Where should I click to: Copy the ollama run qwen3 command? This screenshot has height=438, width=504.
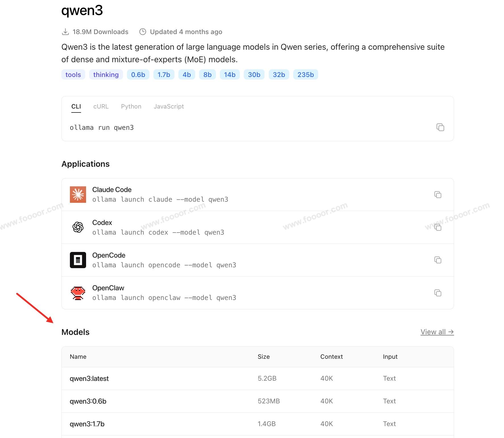point(440,127)
